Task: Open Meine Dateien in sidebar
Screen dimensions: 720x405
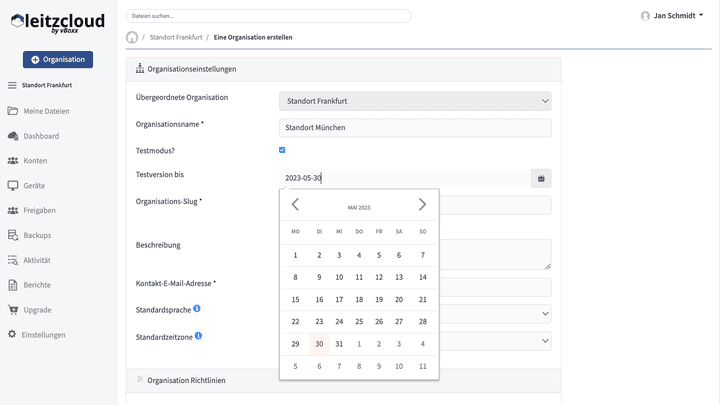Action: point(45,111)
